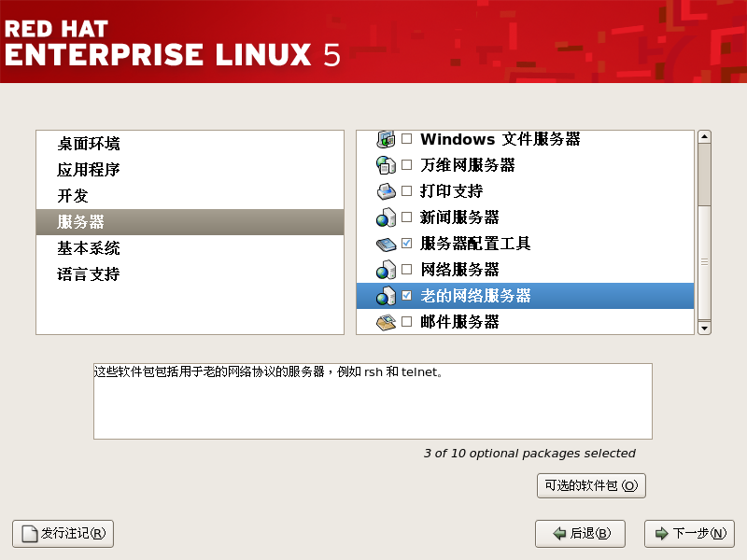The width and height of the screenshot is (747, 560).
Task: Click the 万维网服务器 globe icon
Action: point(386,165)
